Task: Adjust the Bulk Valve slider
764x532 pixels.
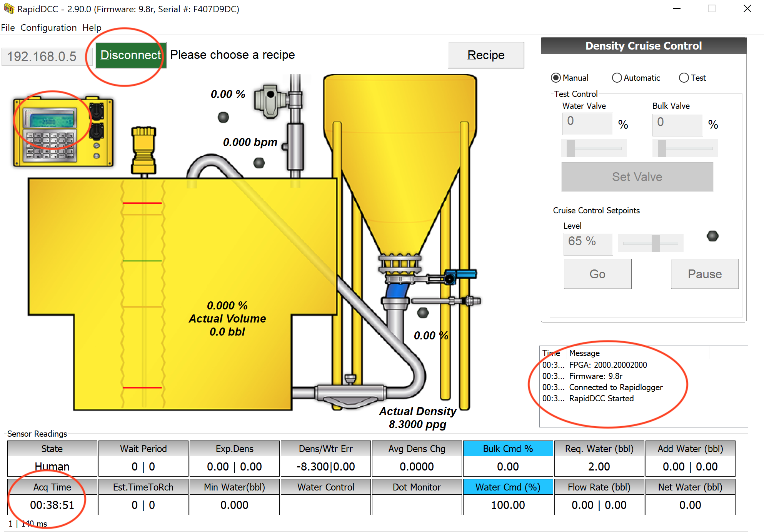Action: (x=685, y=148)
